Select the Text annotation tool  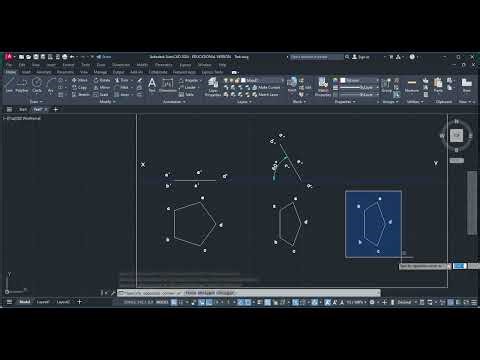152,85
